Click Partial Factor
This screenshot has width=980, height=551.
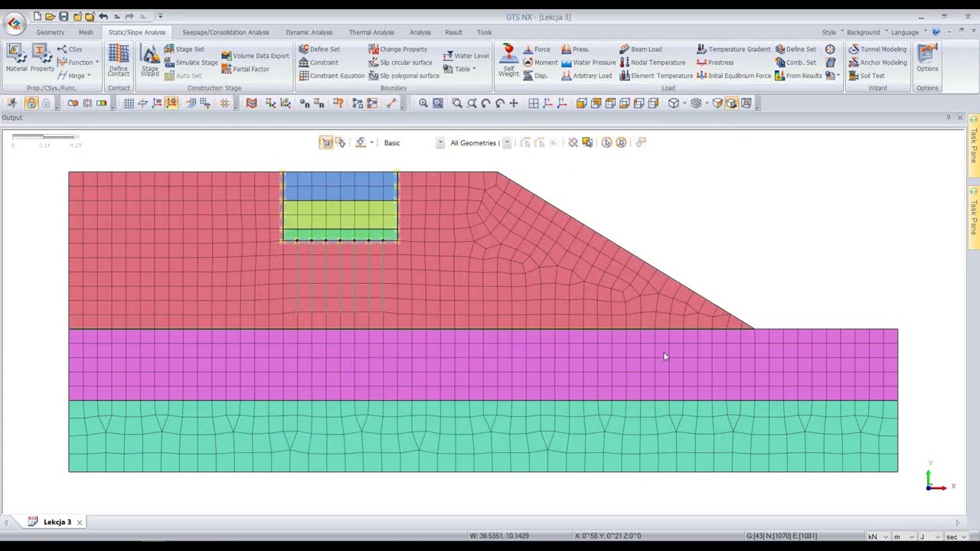pyautogui.click(x=245, y=69)
